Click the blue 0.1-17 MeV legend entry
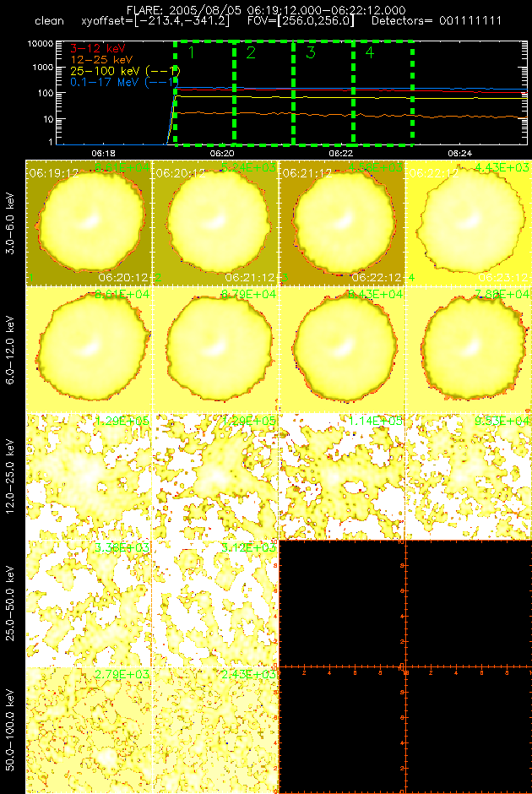Image resolution: width=532 pixels, height=794 pixels. 125,81
